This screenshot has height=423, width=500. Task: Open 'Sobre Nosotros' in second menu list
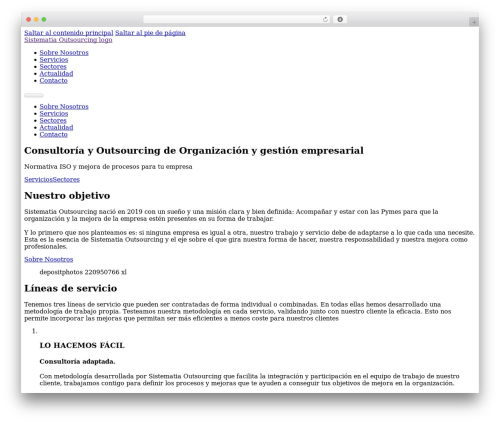pyautogui.click(x=64, y=106)
